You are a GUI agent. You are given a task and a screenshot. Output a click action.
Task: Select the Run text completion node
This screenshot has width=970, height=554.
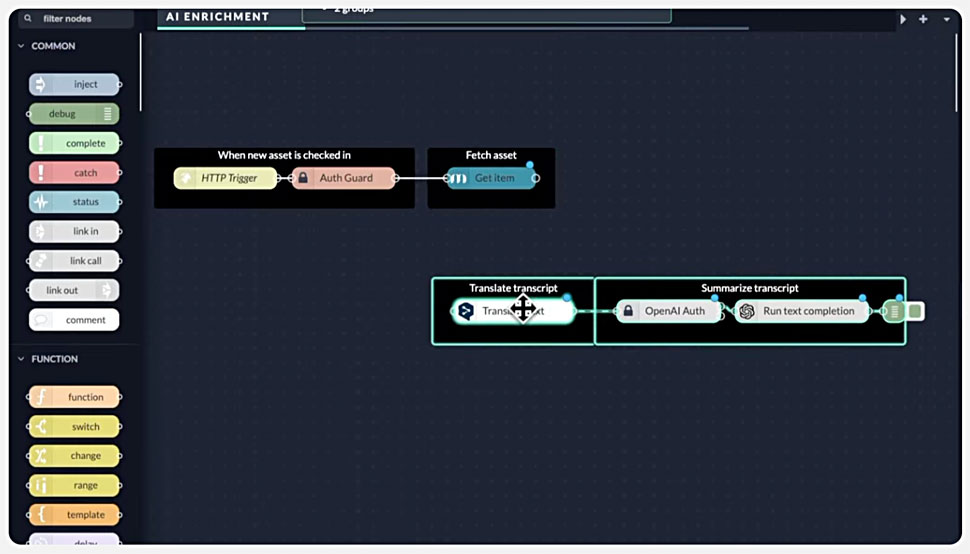(802, 311)
